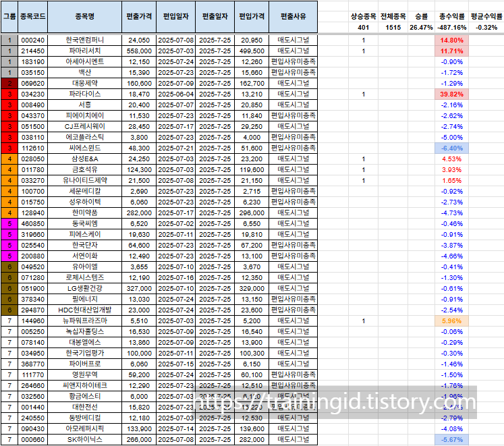Select the CJ프레시웨이 cell
Image resolution: width=504 pixels, height=446 pixels.
[85, 126]
